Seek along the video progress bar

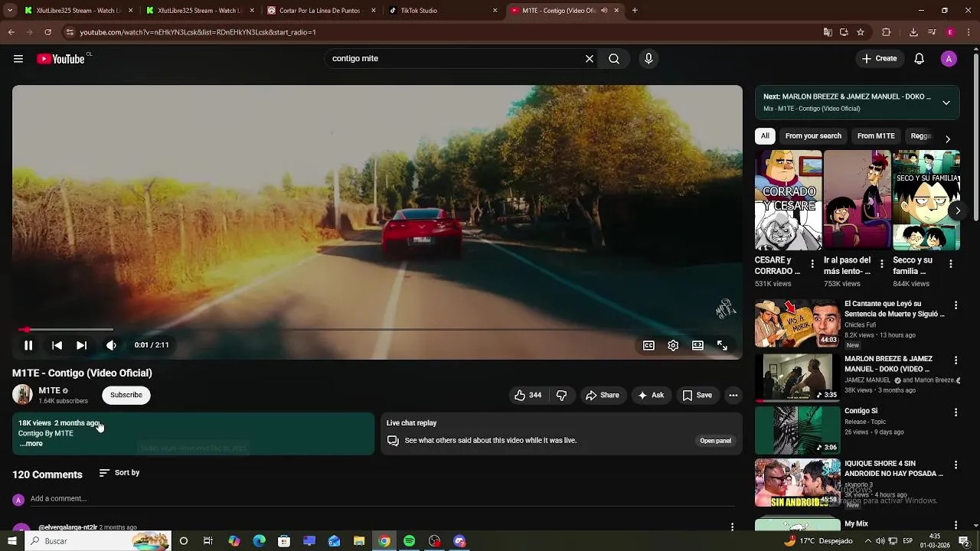(377, 330)
